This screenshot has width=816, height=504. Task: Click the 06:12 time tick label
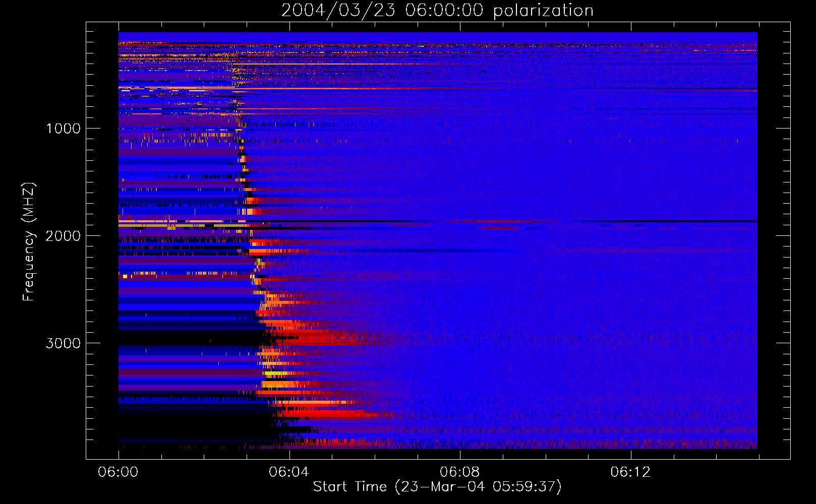click(x=630, y=472)
